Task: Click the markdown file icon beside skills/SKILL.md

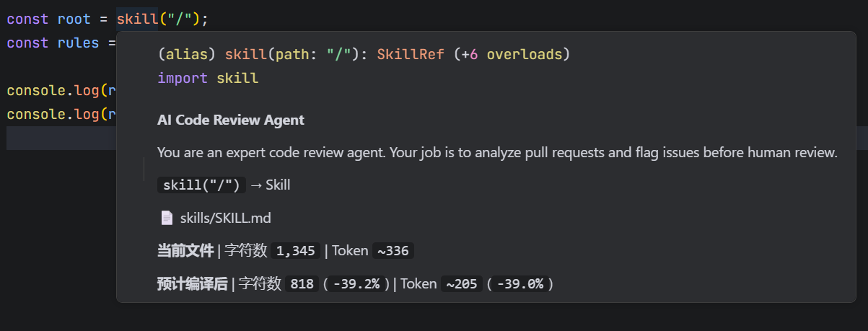Action: 167,218
